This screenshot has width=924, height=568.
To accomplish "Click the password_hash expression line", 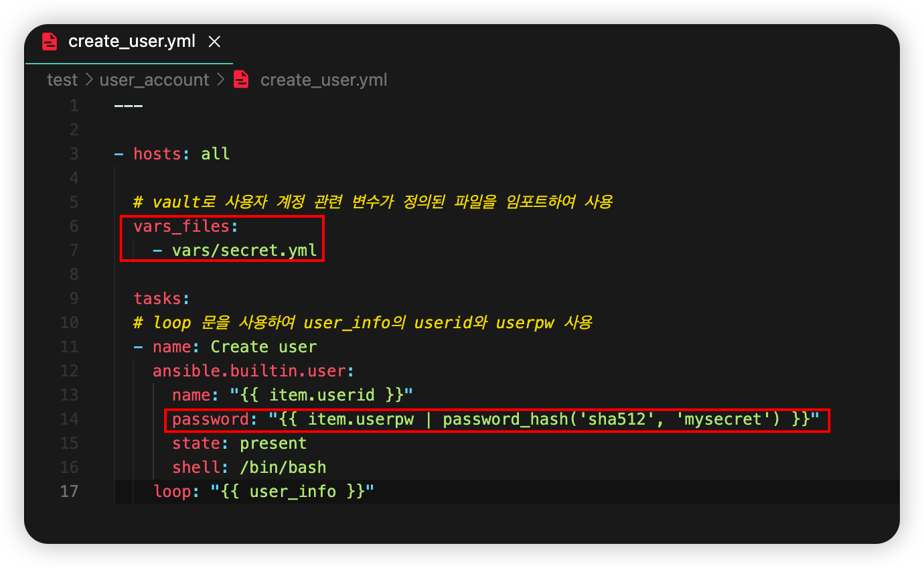I will point(495,419).
